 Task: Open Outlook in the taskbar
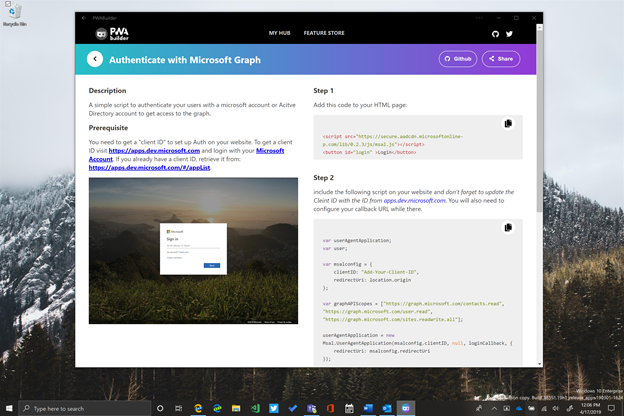point(387,408)
